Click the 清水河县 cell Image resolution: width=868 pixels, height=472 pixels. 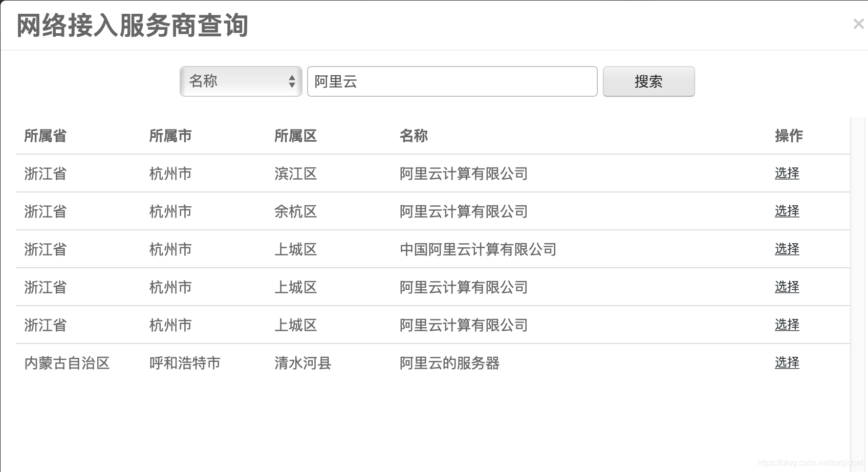click(x=302, y=363)
